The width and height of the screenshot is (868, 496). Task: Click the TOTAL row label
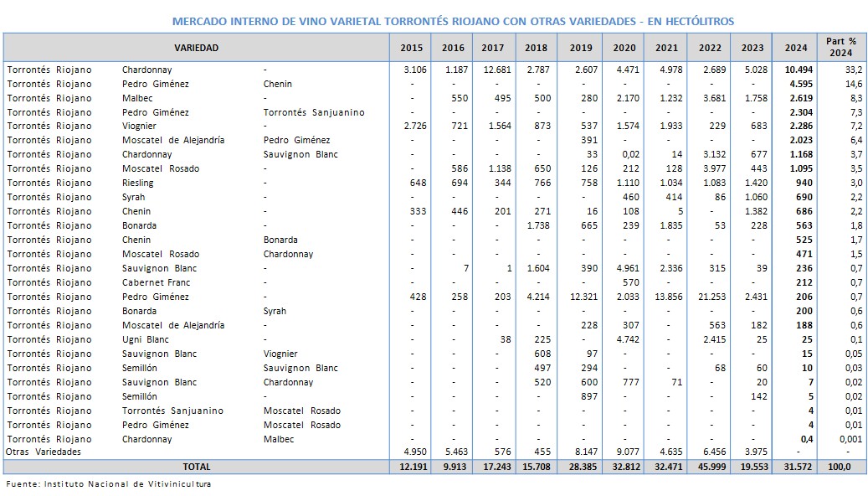click(196, 466)
